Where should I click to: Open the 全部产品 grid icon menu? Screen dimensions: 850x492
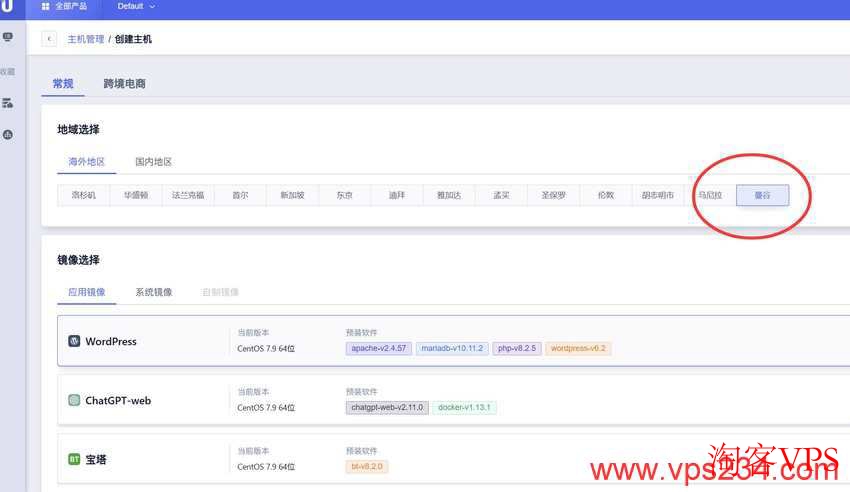click(46, 7)
